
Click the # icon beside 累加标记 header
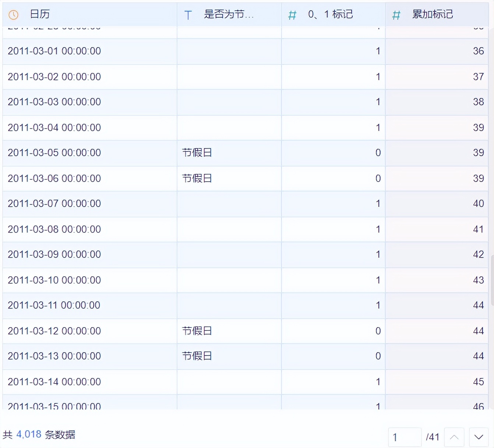(x=396, y=15)
